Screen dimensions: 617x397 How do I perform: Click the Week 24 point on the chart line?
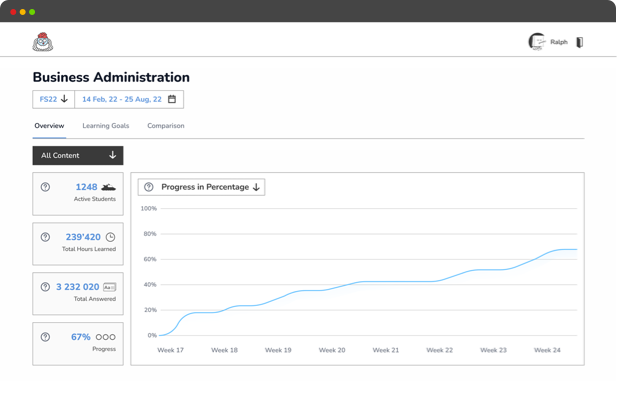547,253
